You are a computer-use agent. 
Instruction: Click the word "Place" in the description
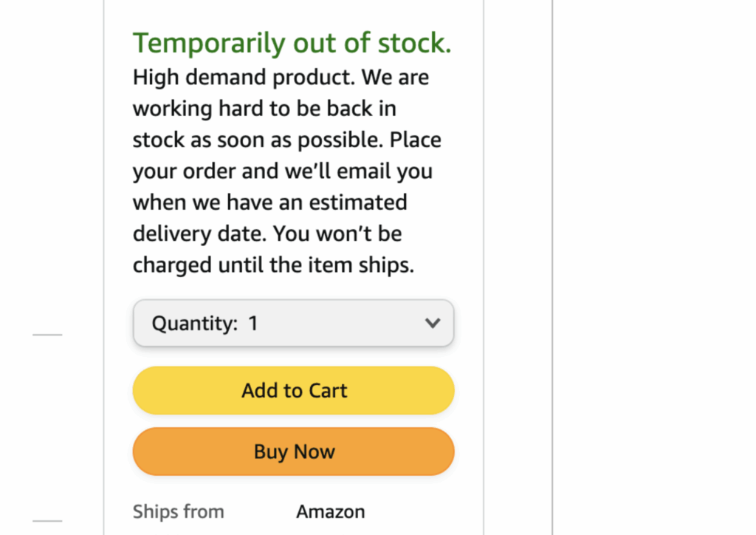point(416,140)
